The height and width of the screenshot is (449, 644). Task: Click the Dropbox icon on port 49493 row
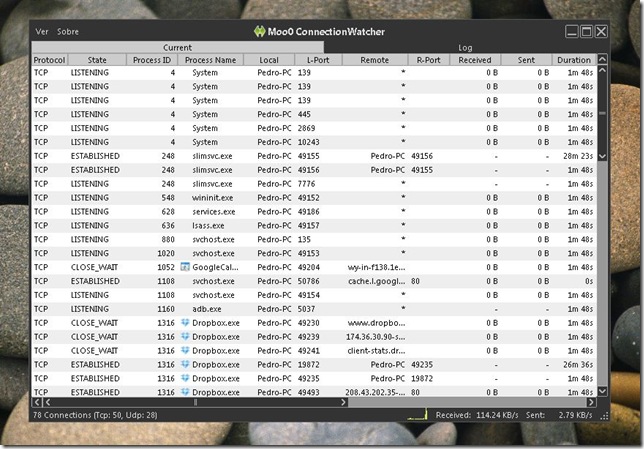point(185,392)
